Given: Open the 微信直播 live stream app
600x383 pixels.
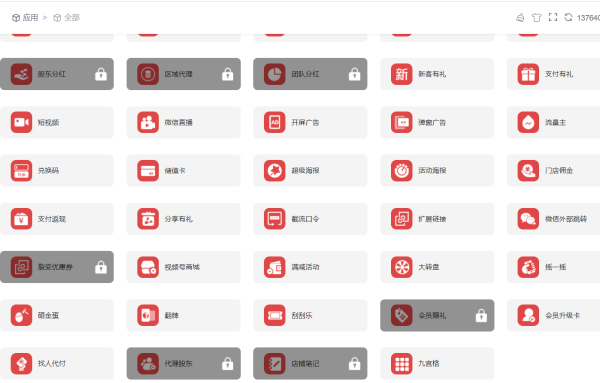Looking at the screenshot, I should click(184, 122).
